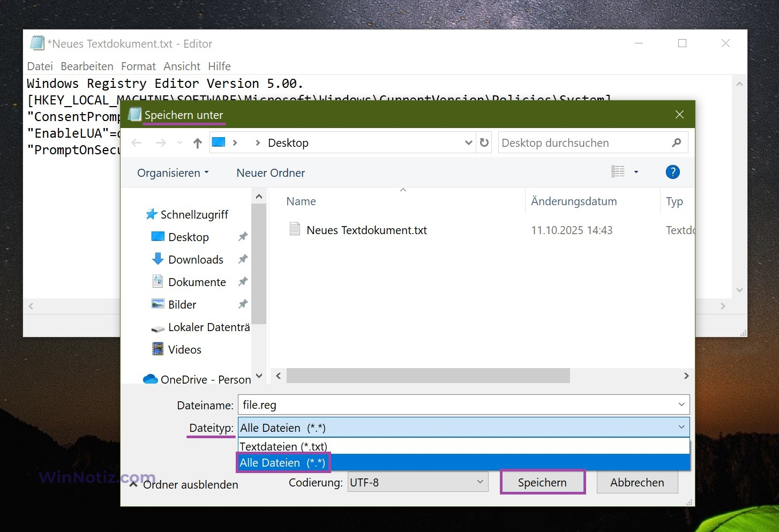The width and height of the screenshot is (779, 532).
Task: Click Neuer Ordner to create folder
Action: [271, 173]
